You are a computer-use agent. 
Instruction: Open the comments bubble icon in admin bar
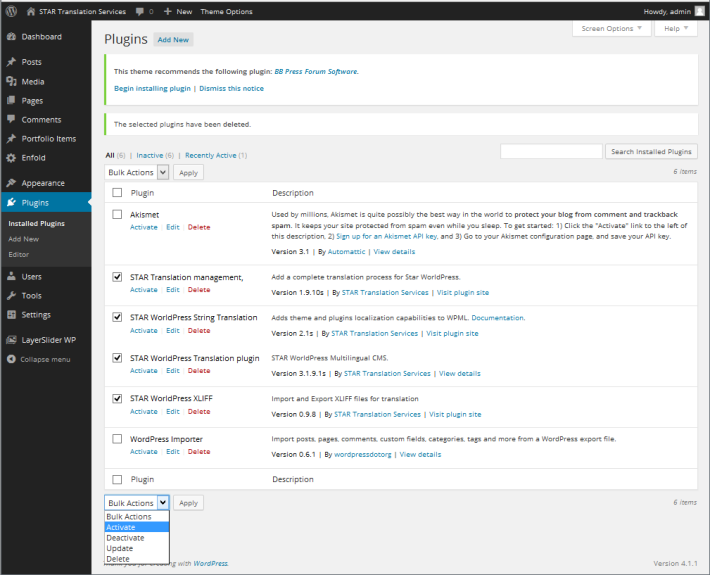138,11
